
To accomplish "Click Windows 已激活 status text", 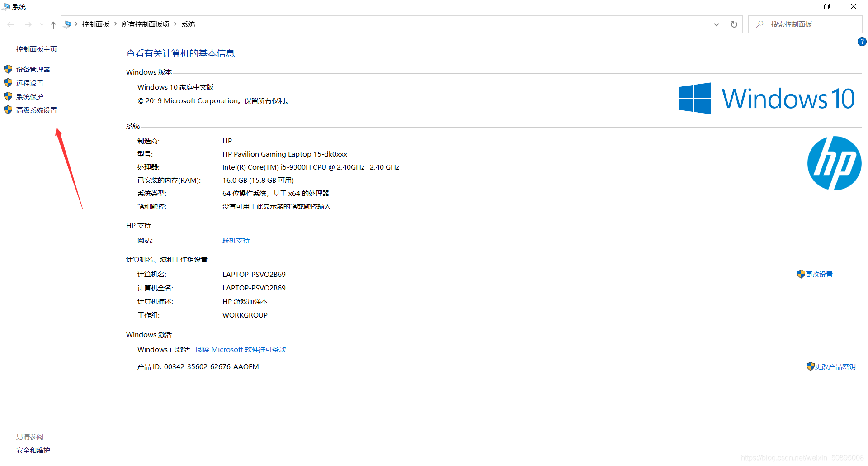I will coord(164,350).
